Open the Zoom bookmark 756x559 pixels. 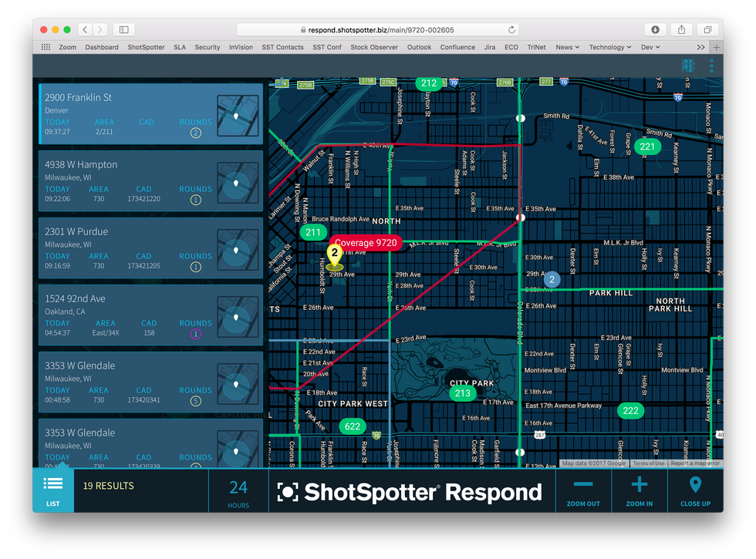point(68,47)
